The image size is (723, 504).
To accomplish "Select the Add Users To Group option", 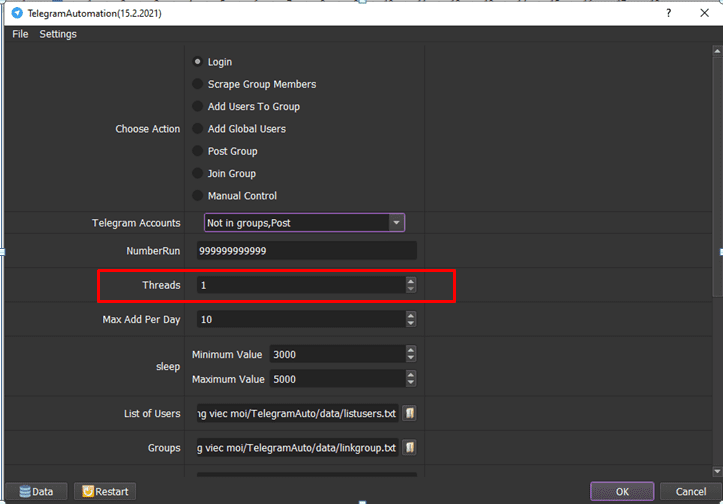I will click(197, 106).
